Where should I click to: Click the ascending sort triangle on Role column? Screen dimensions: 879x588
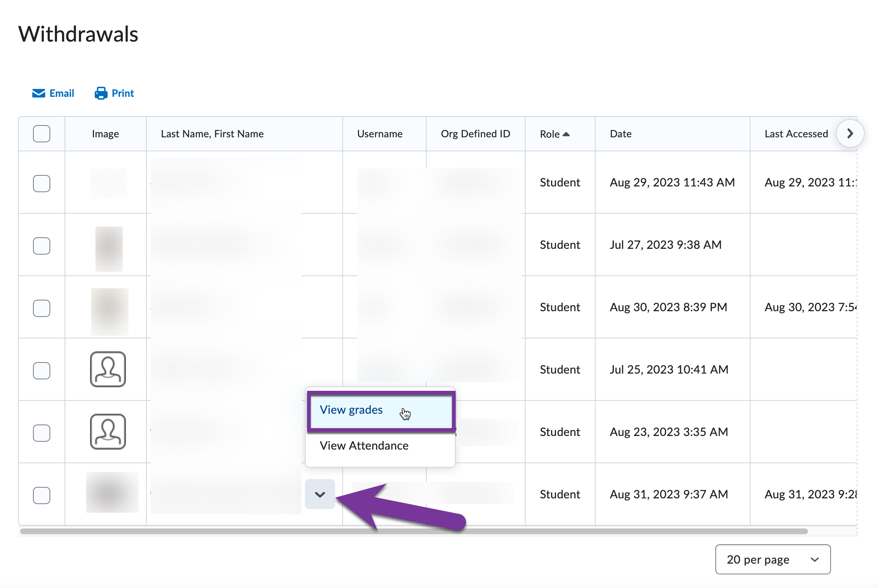[567, 134]
